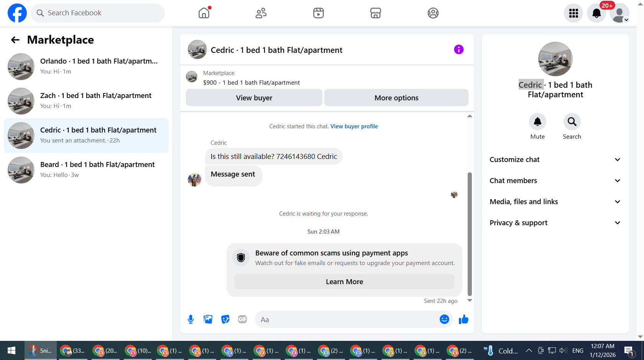This screenshot has width=644, height=360.
Task: Open the apps grid menu icon
Action: 573,13
